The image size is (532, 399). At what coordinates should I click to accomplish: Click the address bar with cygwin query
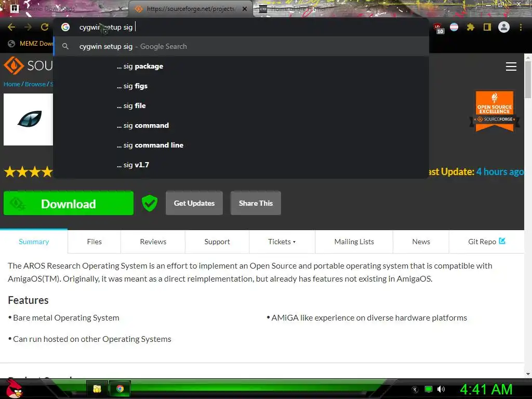click(x=241, y=27)
